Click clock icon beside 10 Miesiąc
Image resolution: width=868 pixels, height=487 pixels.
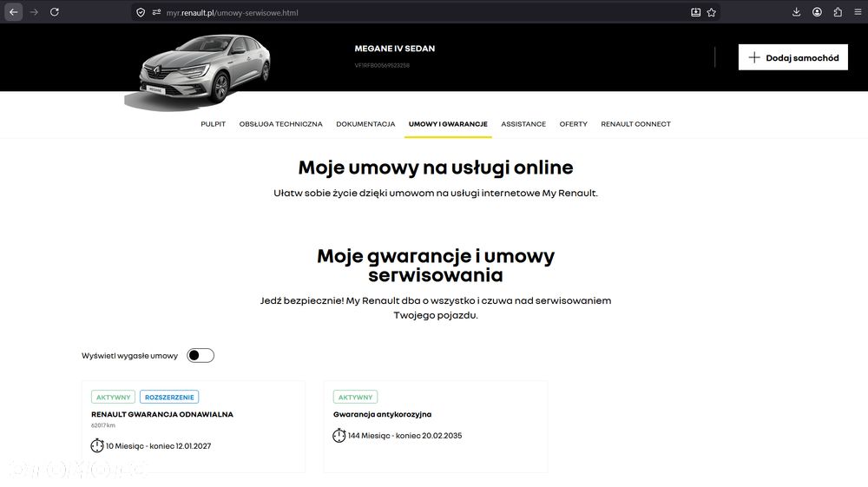click(97, 445)
